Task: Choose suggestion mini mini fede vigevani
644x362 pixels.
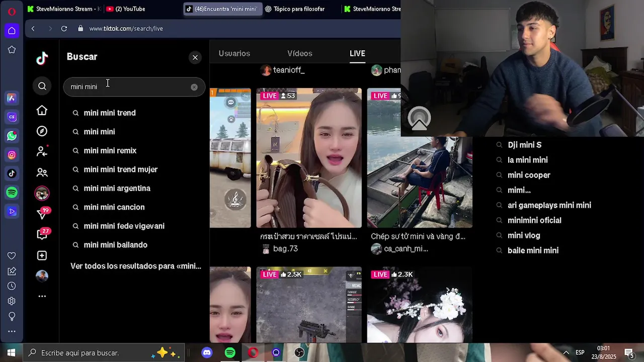Action: (124, 226)
